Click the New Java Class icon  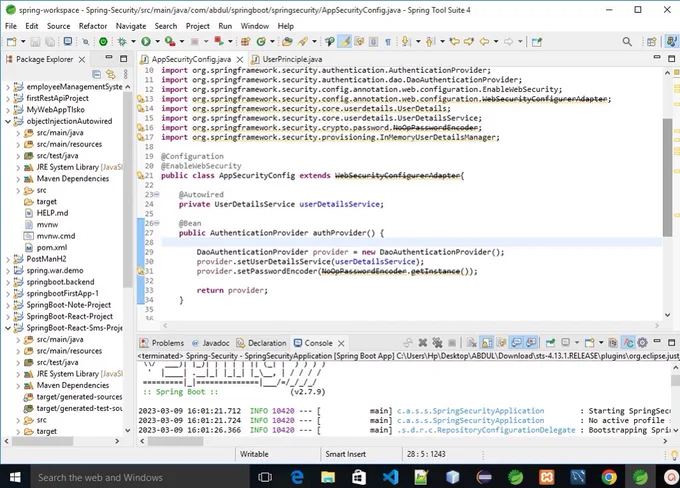point(261,42)
